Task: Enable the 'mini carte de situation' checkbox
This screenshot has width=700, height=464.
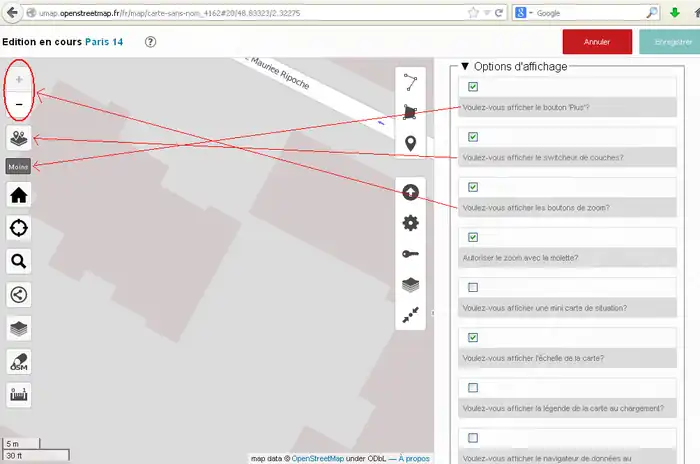Action: click(473, 287)
